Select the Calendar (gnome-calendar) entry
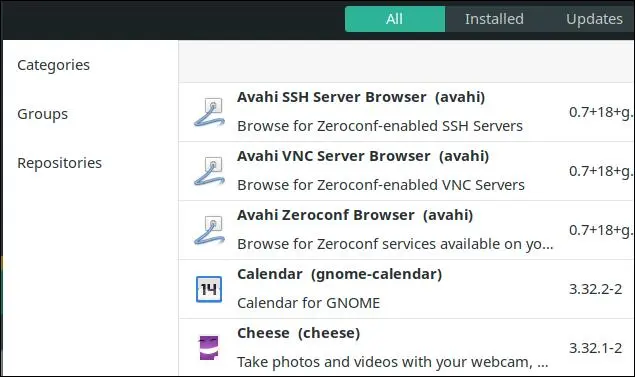The image size is (635, 377). click(x=339, y=274)
